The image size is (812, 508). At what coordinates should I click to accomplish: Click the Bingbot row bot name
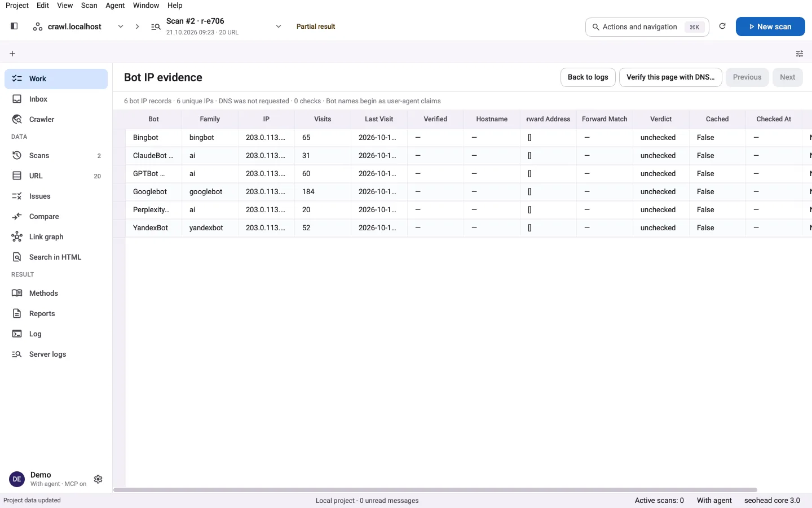[x=145, y=138]
